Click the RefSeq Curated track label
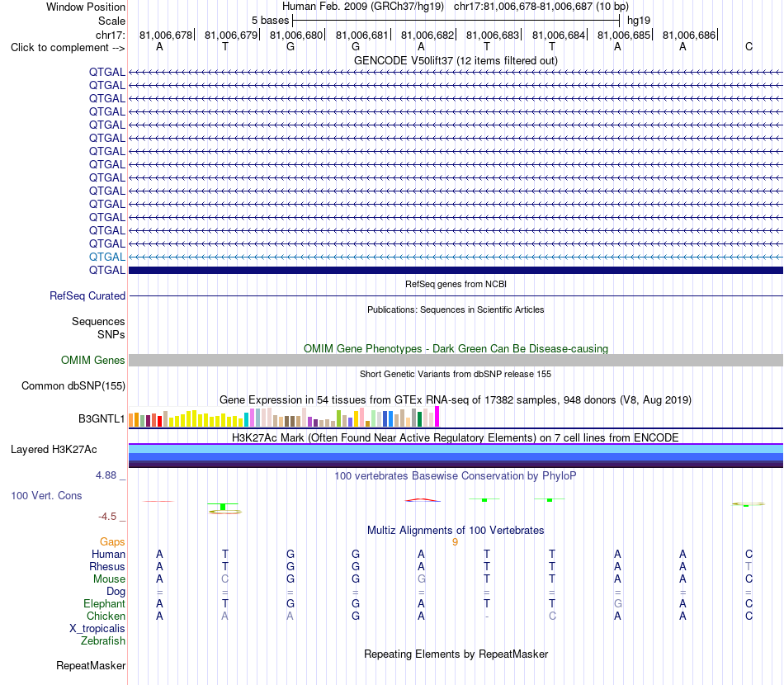 pos(87,296)
